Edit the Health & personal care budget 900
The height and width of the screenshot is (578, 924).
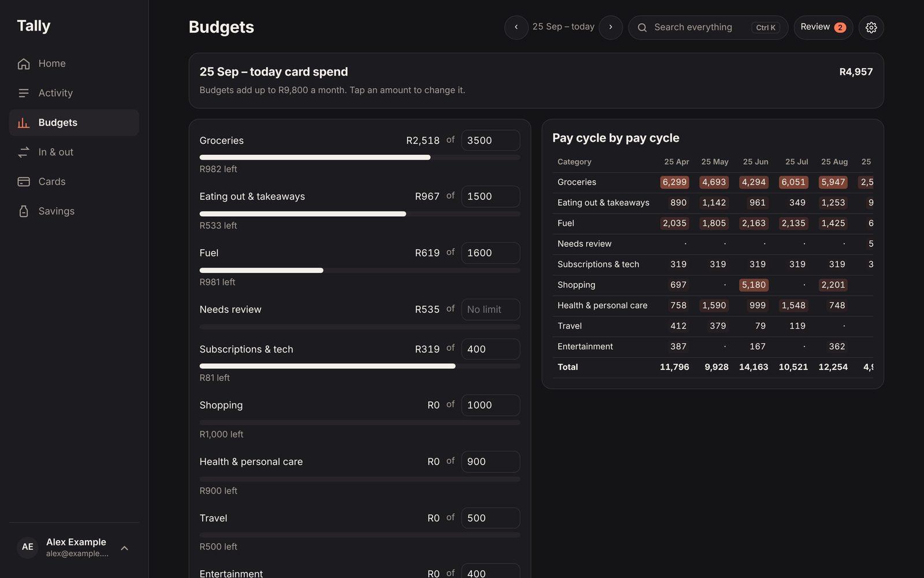point(490,462)
